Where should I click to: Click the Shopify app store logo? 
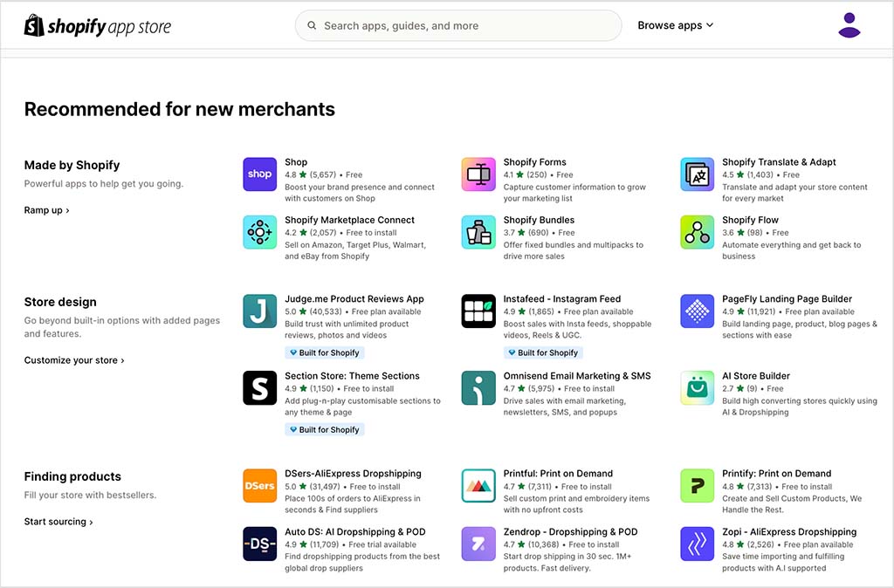pos(98,25)
